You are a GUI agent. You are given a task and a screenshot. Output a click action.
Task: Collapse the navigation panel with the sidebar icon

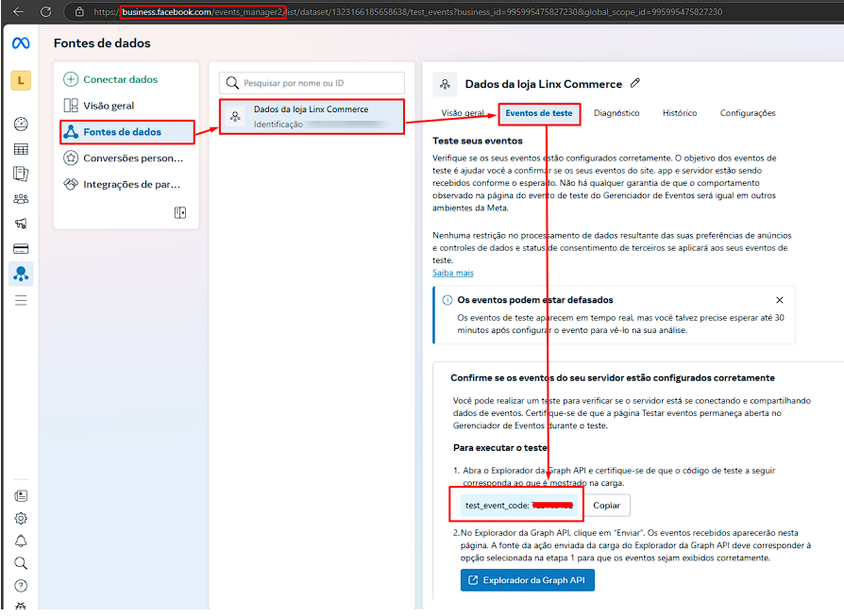[x=180, y=212]
